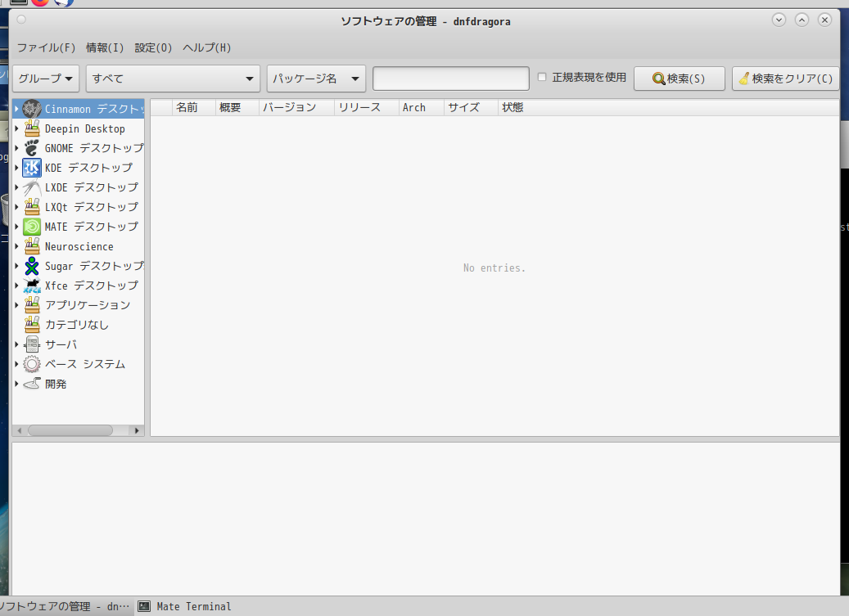Select the Cinnamon desktop group icon

pyautogui.click(x=32, y=109)
